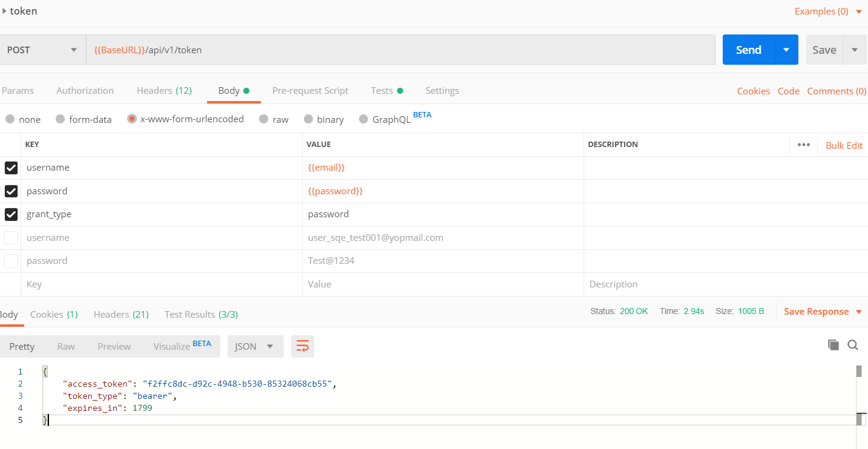Copy response body with the copy icon
Image resolution: width=868 pixels, height=449 pixels.
pyautogui.click(x=833, y=345)
